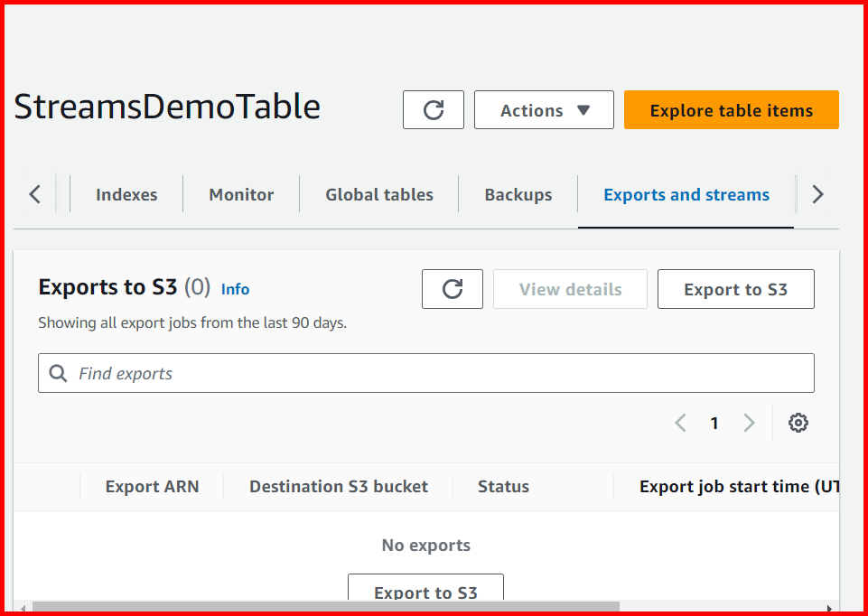Click the View details button
This screenshot has width=868, height=616.
tap(570, 289)
